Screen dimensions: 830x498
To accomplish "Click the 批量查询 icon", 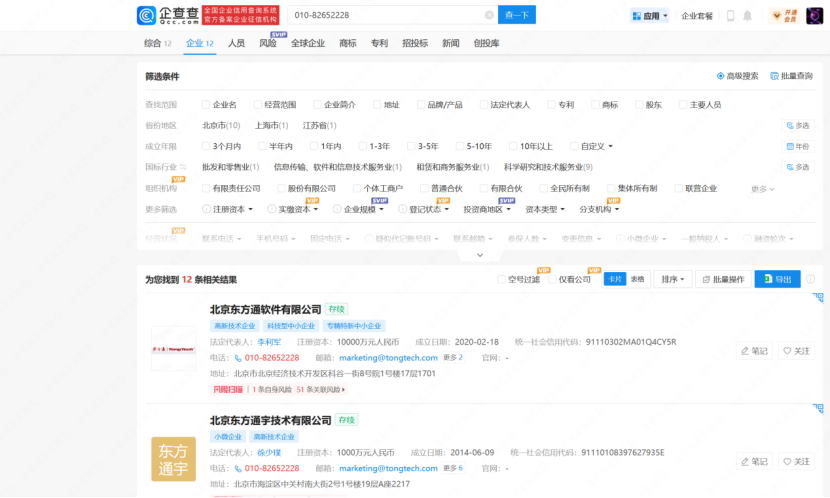I will [774, 76].
